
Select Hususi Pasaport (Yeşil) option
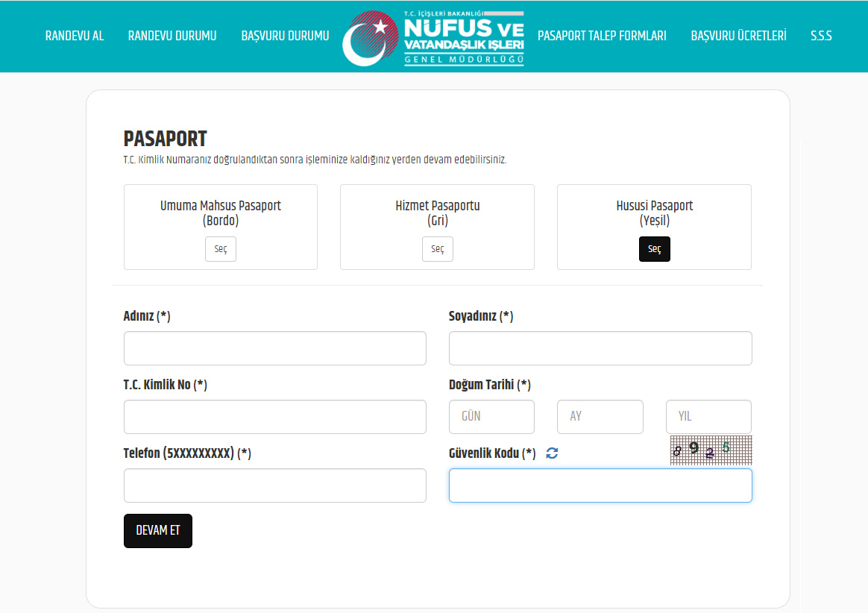654,249
